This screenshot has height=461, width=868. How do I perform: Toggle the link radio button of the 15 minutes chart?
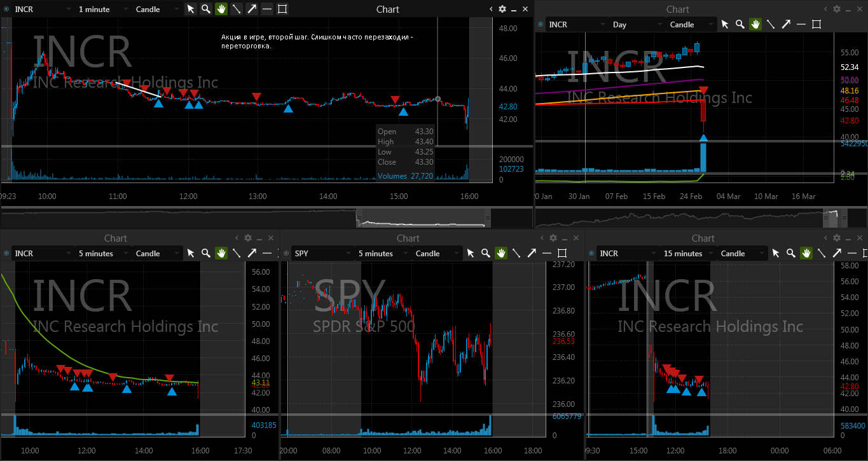point(591,253)
